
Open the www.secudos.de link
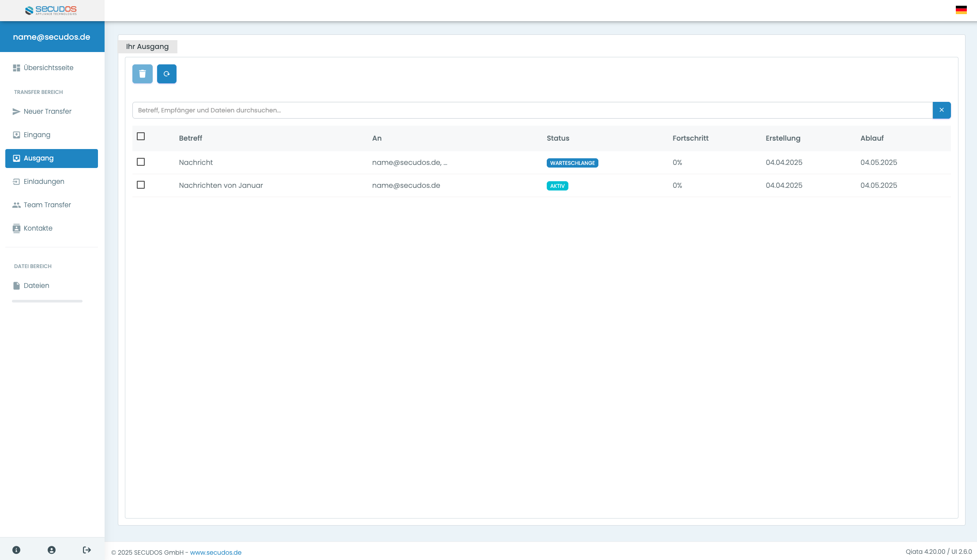click(215, 553)
